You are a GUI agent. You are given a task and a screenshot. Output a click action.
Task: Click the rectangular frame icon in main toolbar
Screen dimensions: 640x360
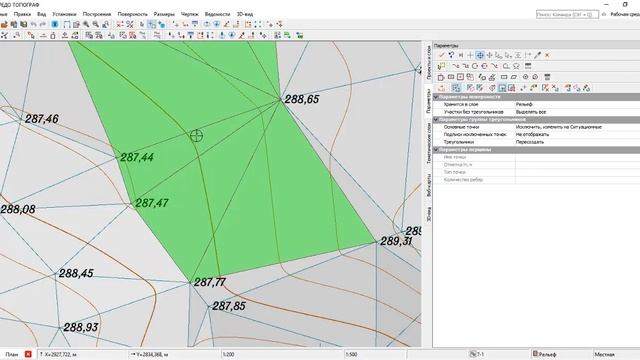[67, 24]
